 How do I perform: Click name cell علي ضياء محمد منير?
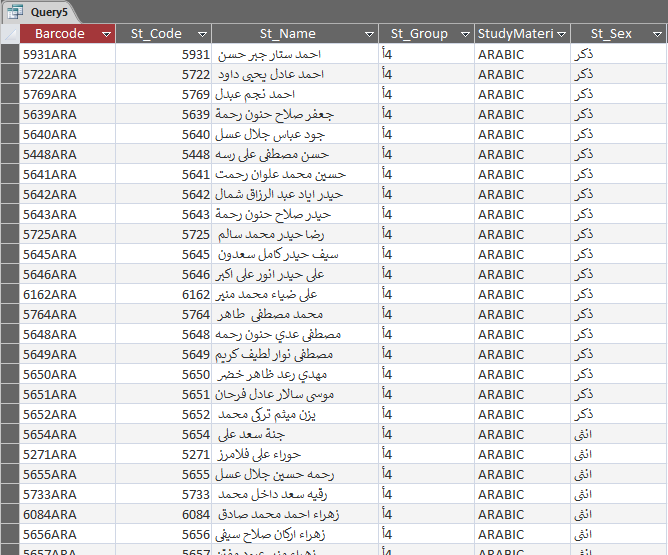coord(295,295)
